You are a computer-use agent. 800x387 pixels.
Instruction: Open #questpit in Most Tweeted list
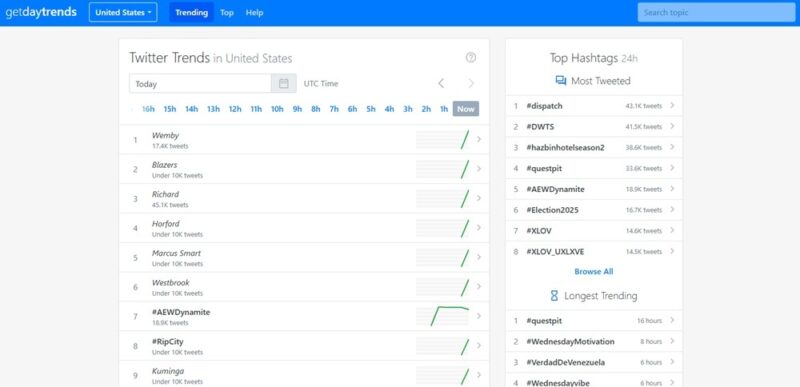(x=544, y=168)
